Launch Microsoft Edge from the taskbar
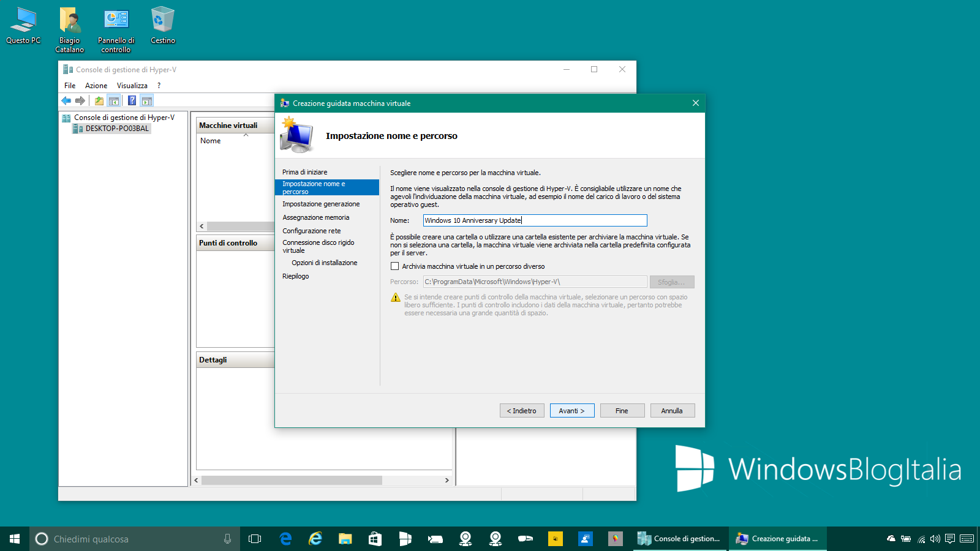Image resolution: width=980 pixels, height=551 pixels. click(285, 539)
